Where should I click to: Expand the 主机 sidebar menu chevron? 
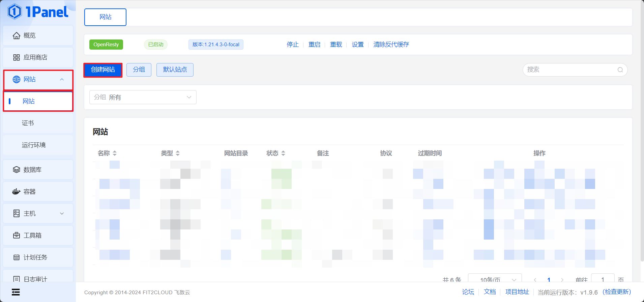coord(62,214)
